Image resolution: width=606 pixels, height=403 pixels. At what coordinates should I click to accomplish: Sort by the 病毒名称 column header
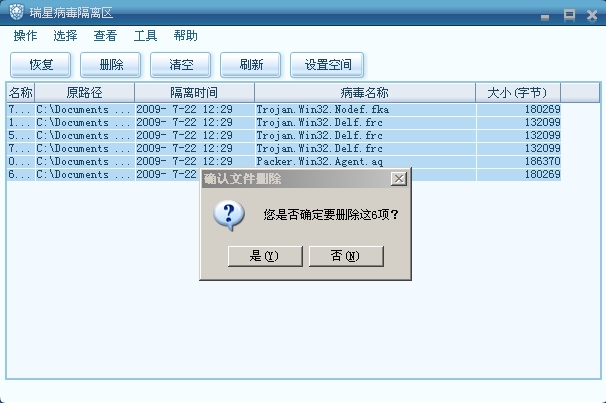click(x=365, y=92)
